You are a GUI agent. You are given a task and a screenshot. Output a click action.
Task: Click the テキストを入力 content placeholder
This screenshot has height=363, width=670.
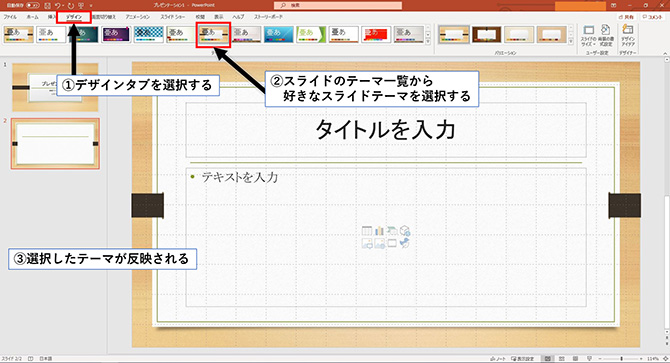point(385,237)
